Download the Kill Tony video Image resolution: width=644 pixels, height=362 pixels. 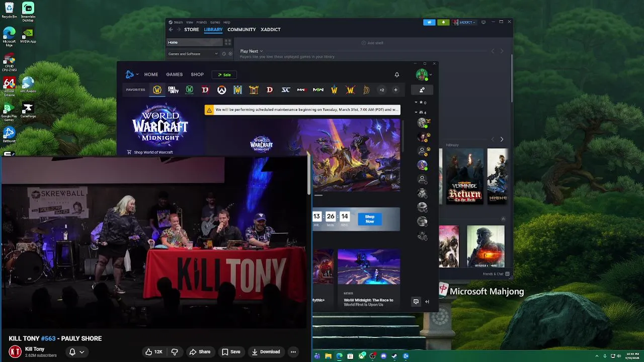pyautogui.click(x=266, y=352)
